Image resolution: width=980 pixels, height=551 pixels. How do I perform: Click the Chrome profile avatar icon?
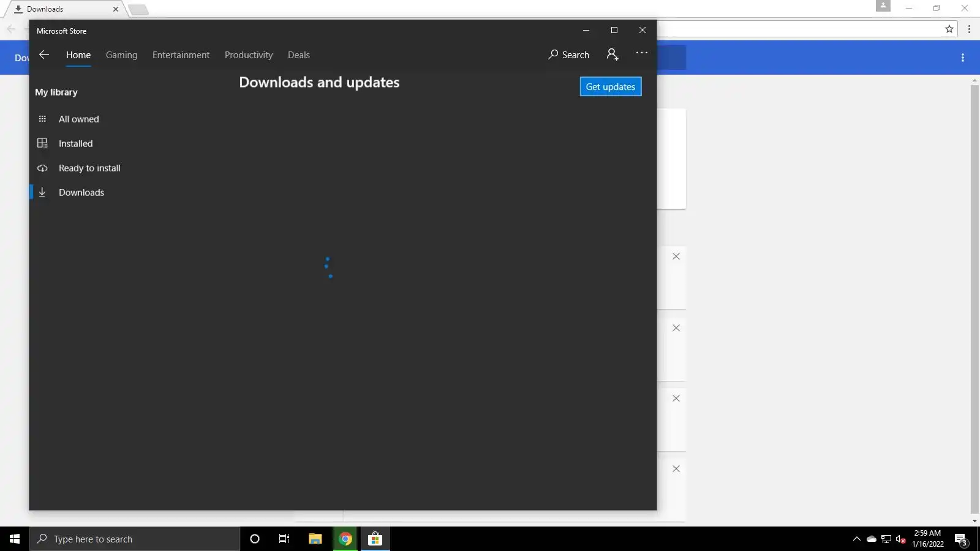[x=883, y=6]
